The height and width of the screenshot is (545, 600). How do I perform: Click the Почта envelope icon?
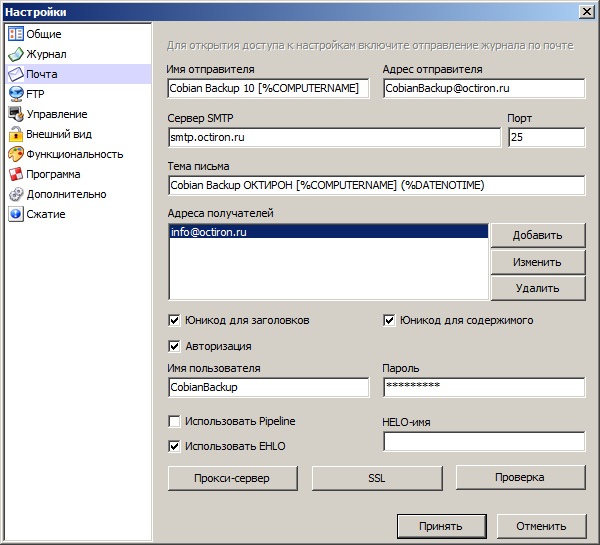pyautogui.click(x=16, y=74)
